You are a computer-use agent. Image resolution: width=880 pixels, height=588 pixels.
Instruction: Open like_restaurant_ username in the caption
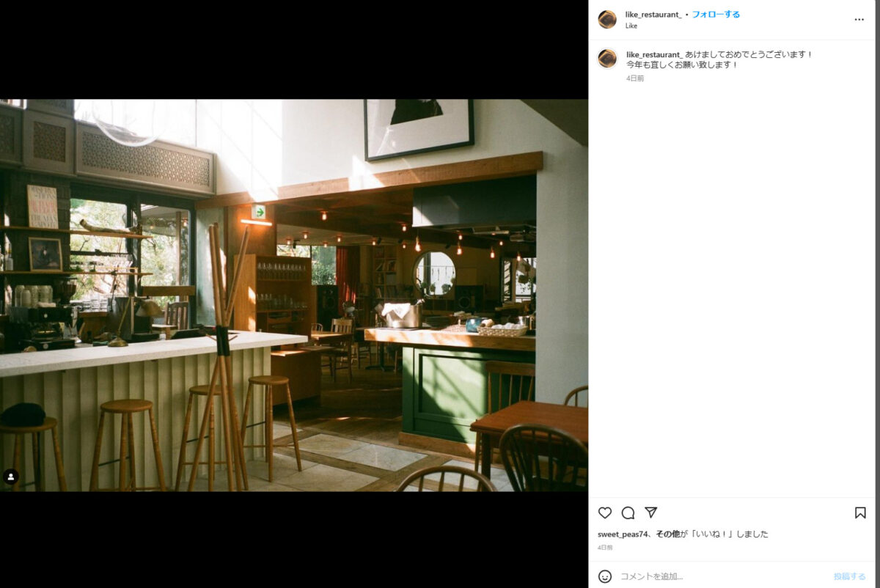(x=654, y=54)
